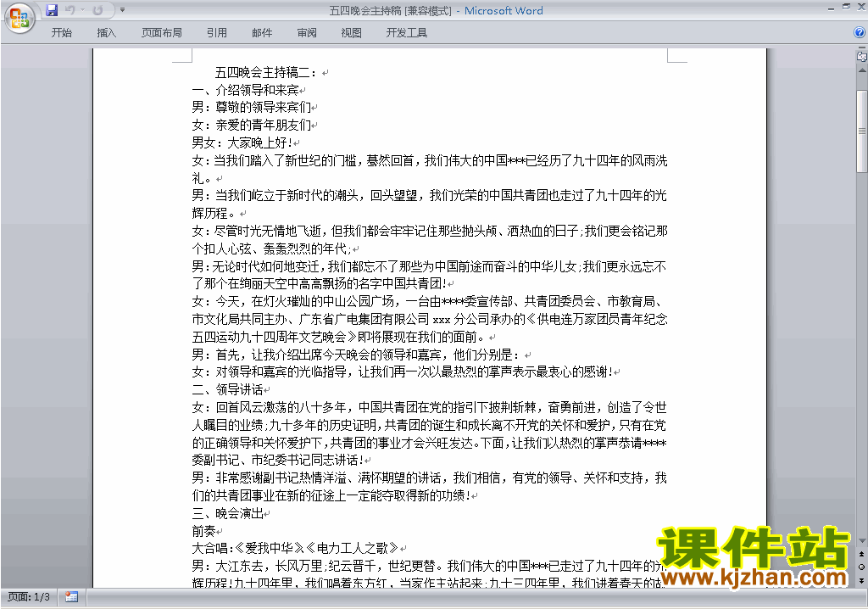Open Customize Quick Access Toolbar dropdown

[x=122, y=10]
